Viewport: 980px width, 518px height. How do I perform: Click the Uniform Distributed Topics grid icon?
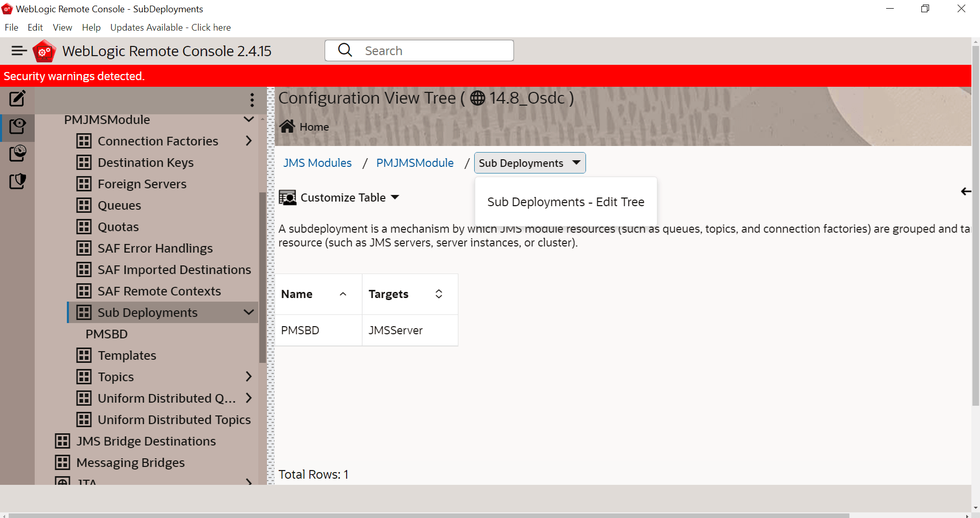tap(84, 420)
